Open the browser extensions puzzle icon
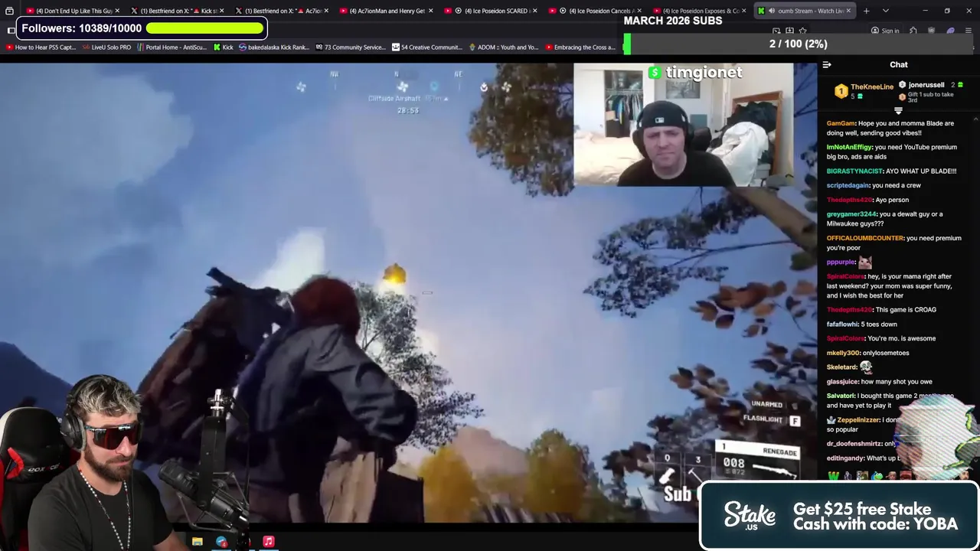The height and width of the screenshot is (551, 980). [x=913, y=31]
